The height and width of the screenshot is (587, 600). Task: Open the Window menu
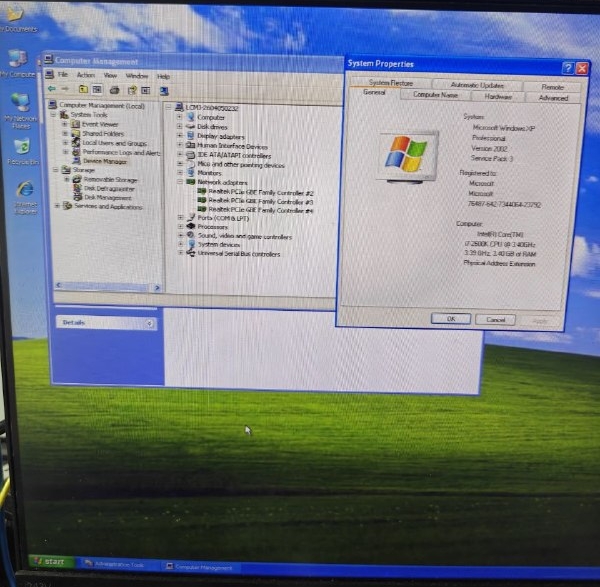[x=137, y=76]
